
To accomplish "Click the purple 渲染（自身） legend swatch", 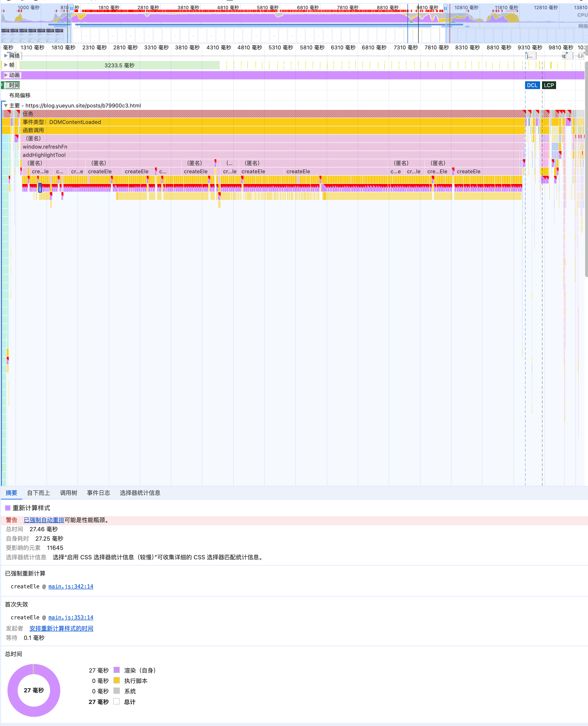I will point(117,670).
